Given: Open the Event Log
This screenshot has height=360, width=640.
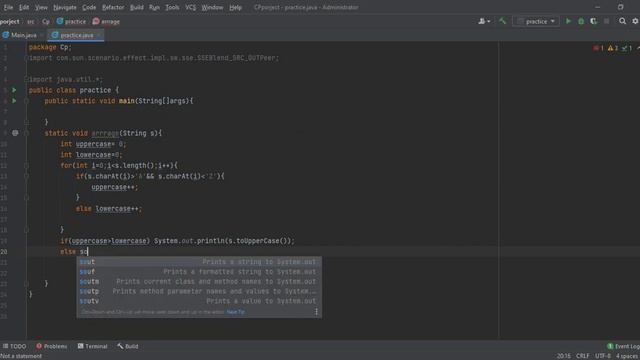Looking at the screenshot, I should coord(623,346).
